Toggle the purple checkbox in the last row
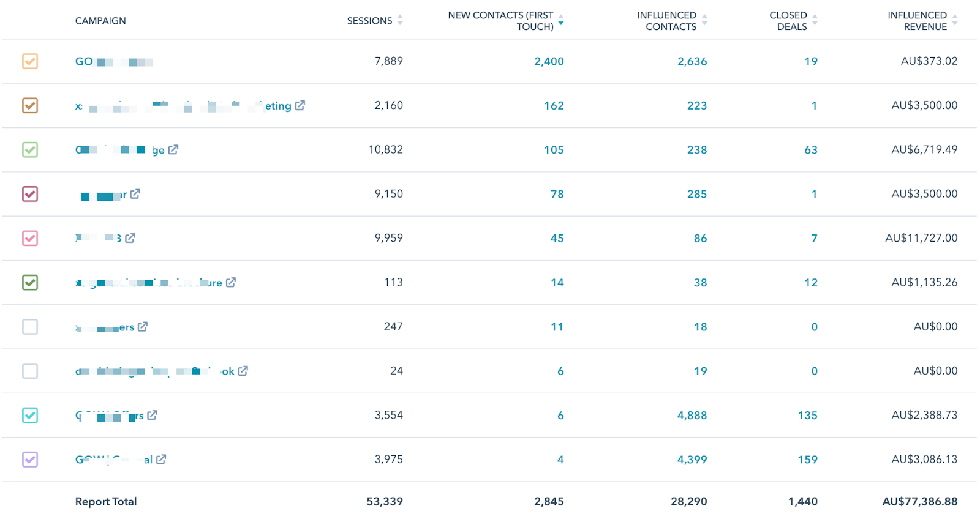Image resolution: width=980 pixels, height=522 pixels. (30, 460)
